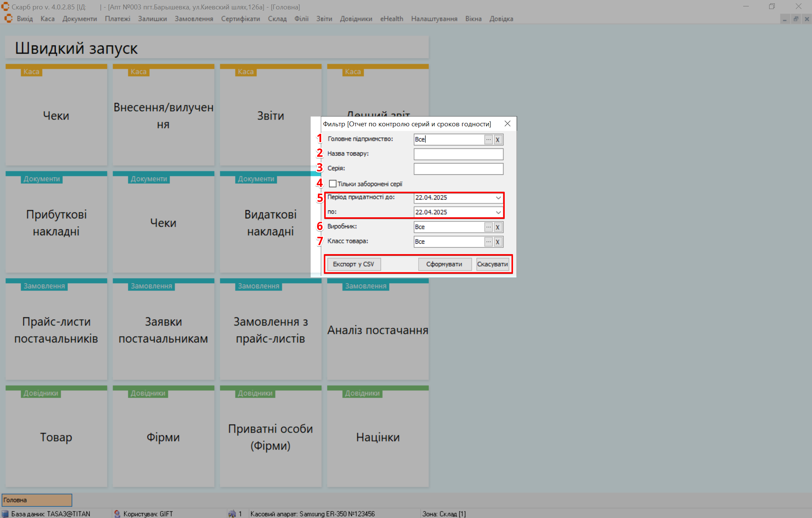Viewport: 812px width, 518px height.
Task: Clear the Головне підприємство field with X
Action: point(498,139)
